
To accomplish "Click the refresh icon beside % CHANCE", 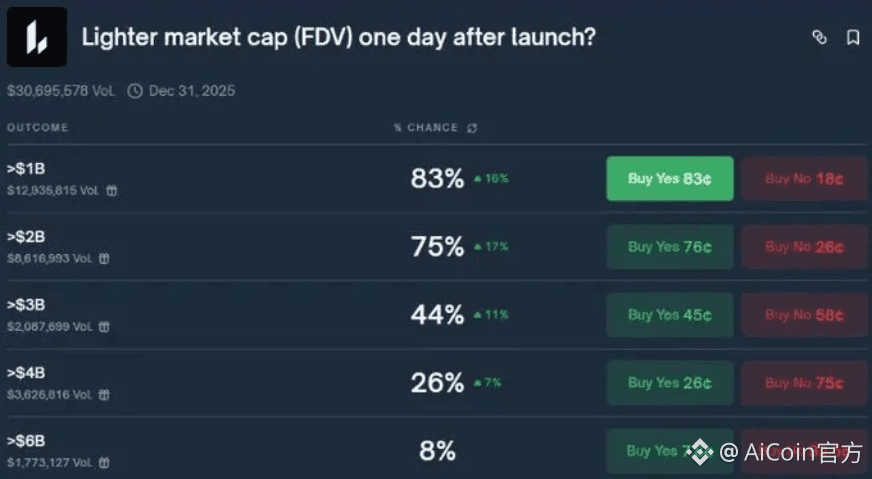I will (x=472, y=128).
